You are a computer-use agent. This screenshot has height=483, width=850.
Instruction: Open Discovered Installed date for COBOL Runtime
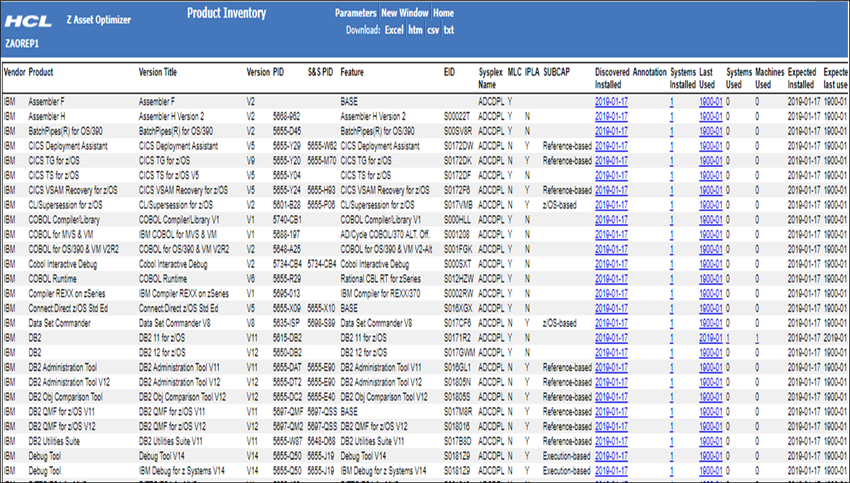[611, 279]
